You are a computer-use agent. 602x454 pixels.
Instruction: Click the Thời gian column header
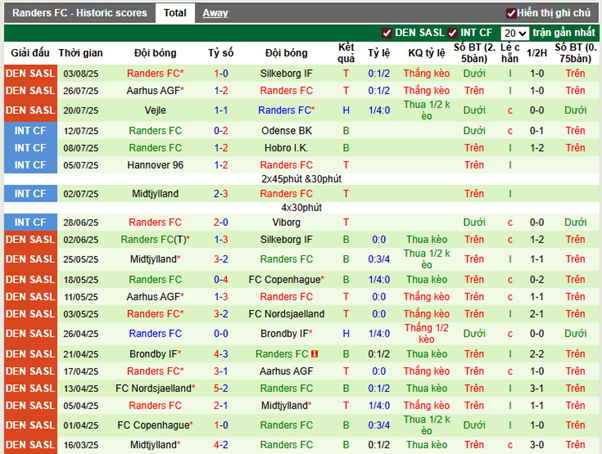coord(81,53)
